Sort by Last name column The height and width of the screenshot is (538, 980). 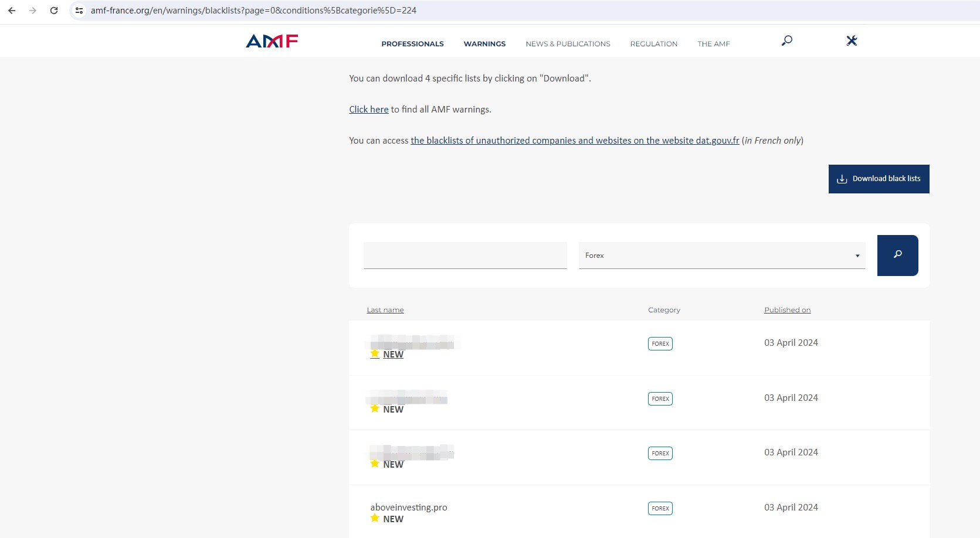point(385,310)
